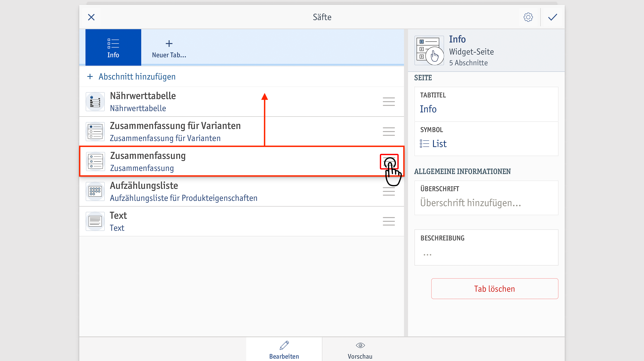This screenshot has width=644, height=361.
Task: Grab drag handle of Text row
Action: pos(389,221)
